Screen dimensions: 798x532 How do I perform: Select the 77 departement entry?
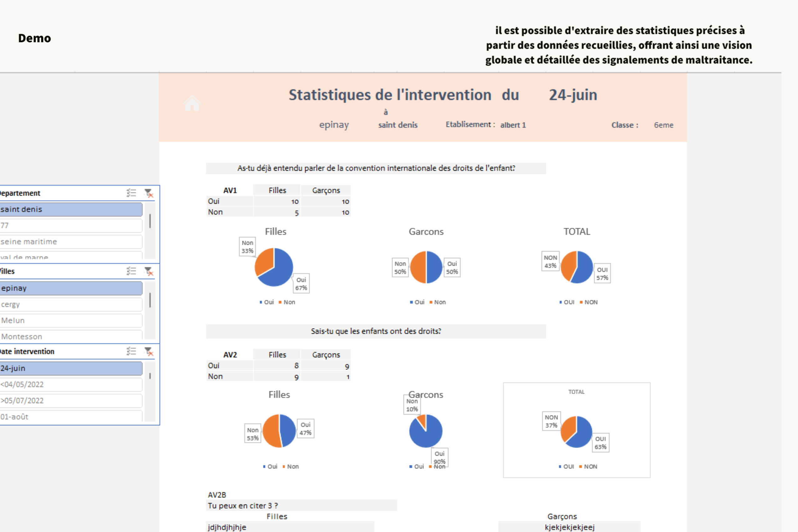pos(71,225)
